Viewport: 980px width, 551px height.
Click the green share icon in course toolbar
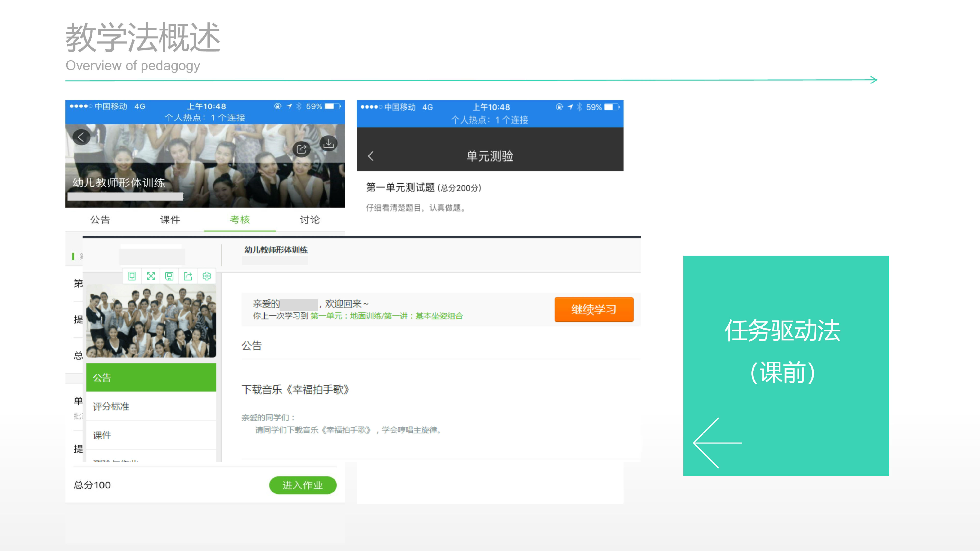click(188, 276)
